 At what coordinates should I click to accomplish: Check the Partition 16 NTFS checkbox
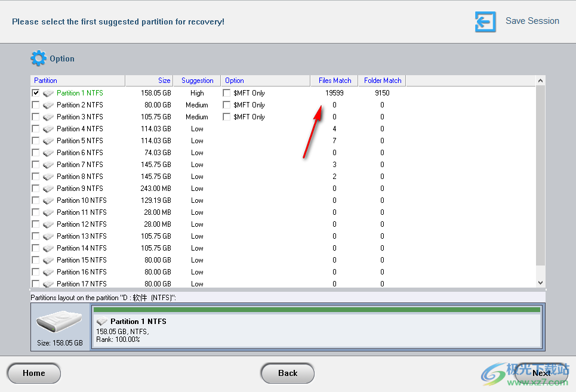(x=36, y=272)
